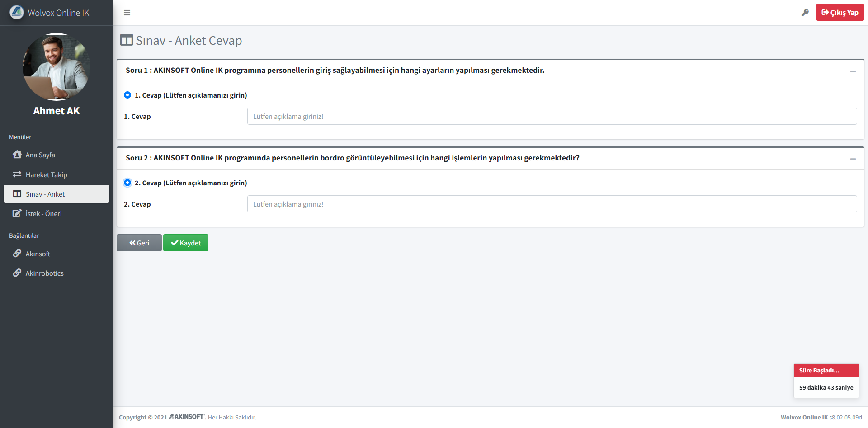Click the green Kaydet button
This screenshot has height=428, width=868.
186,243
